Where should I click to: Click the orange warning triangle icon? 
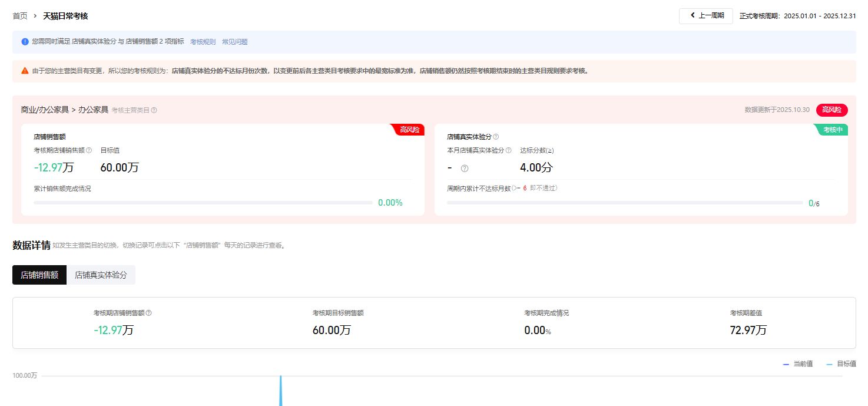[x=25, y=71]
